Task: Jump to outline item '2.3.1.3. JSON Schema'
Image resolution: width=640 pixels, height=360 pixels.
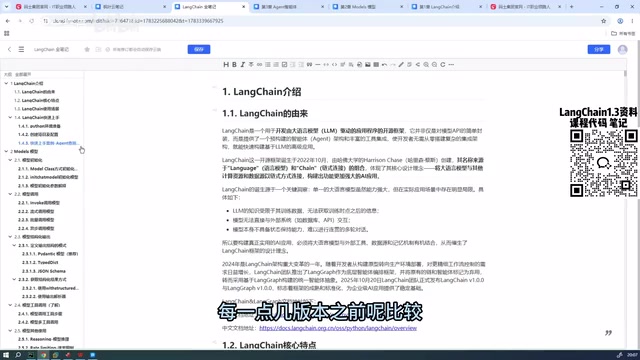Action: tap(44, 271)
